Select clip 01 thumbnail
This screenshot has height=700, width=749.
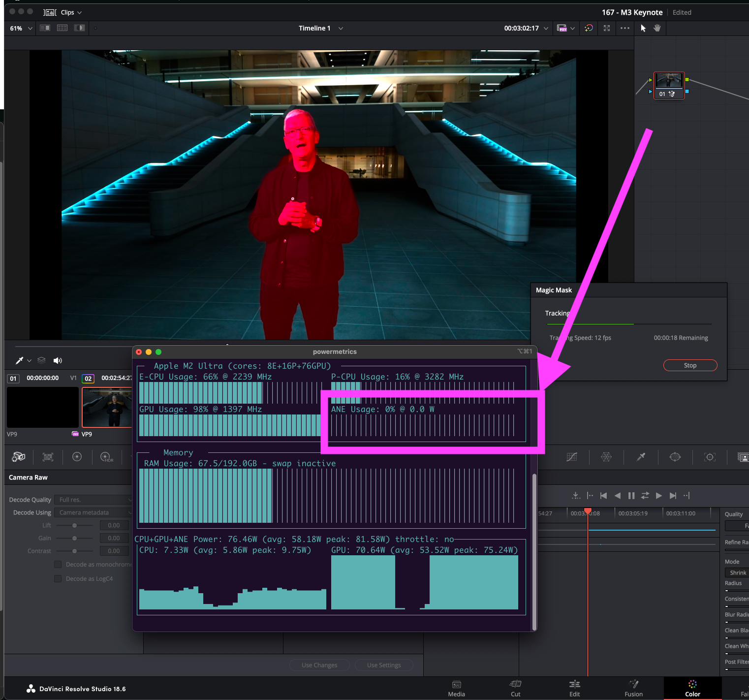[x=43, y=407]
